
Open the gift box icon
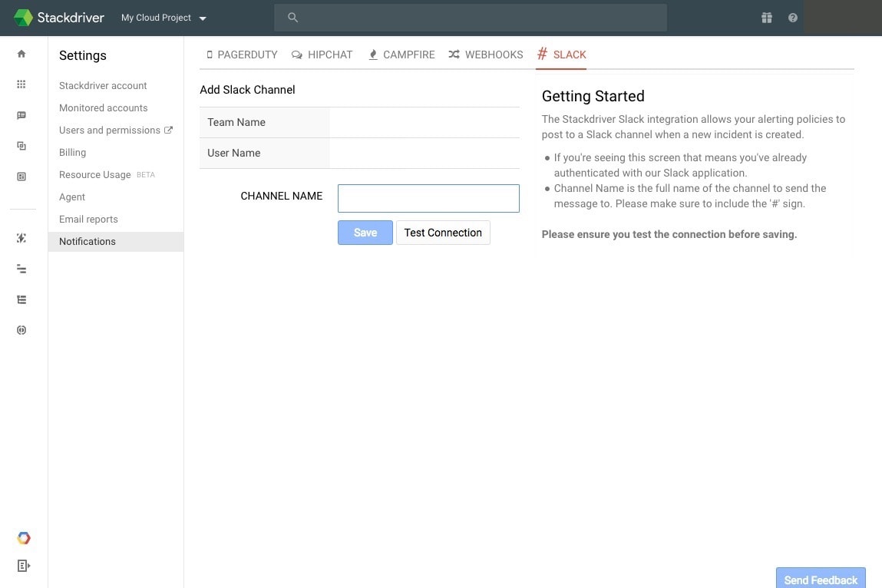(766, 18)
